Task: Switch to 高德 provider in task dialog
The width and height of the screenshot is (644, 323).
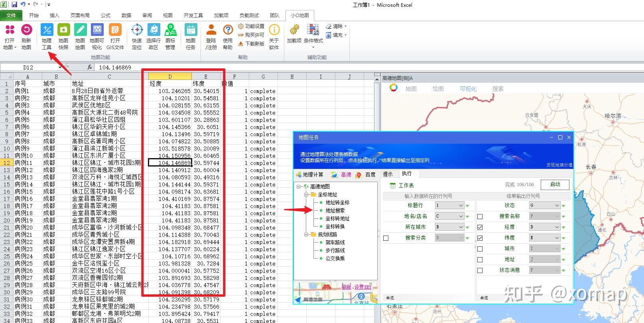Action: click(x=341, y=175)
